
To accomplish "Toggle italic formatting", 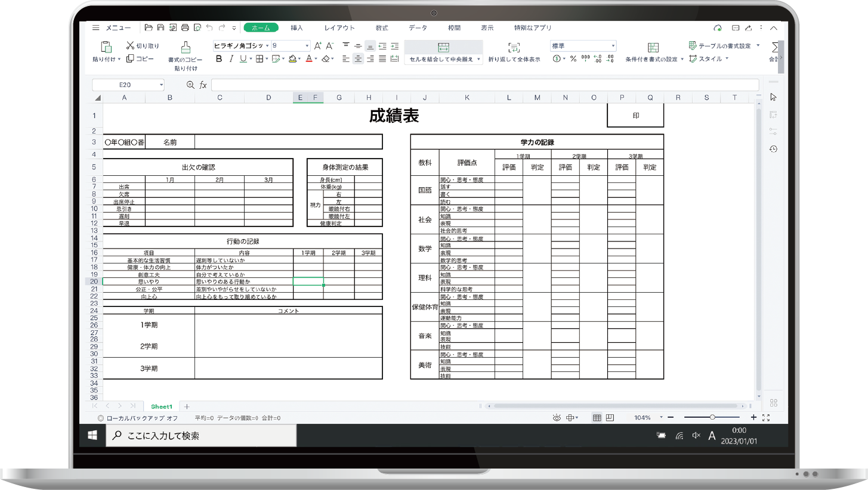I will [231, 59].
